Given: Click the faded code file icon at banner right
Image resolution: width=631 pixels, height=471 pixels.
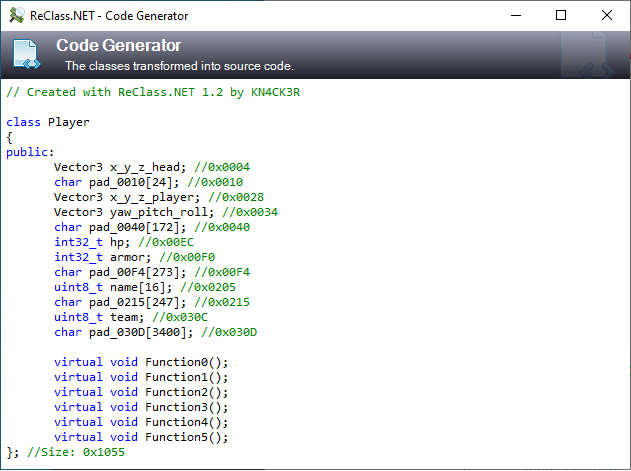Looking at the screenshot, I should [593, 56].
